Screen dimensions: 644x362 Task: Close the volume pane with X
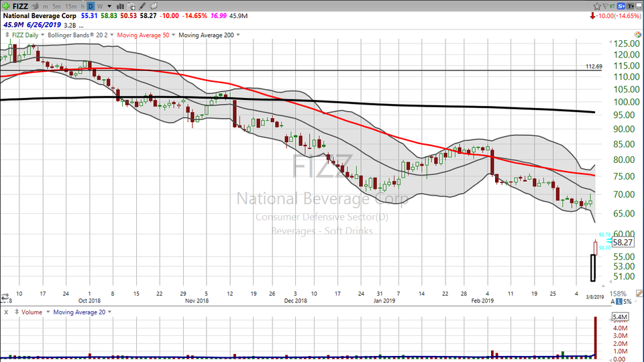6,312
